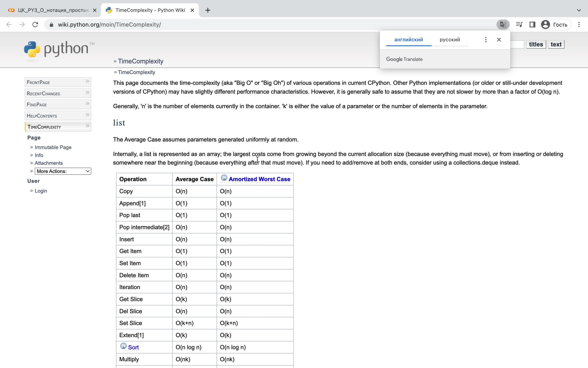The width and height of the screenshot is (588, 368).
Task: Open the Google Translate icon in address bar
Action: pos(503,25)
